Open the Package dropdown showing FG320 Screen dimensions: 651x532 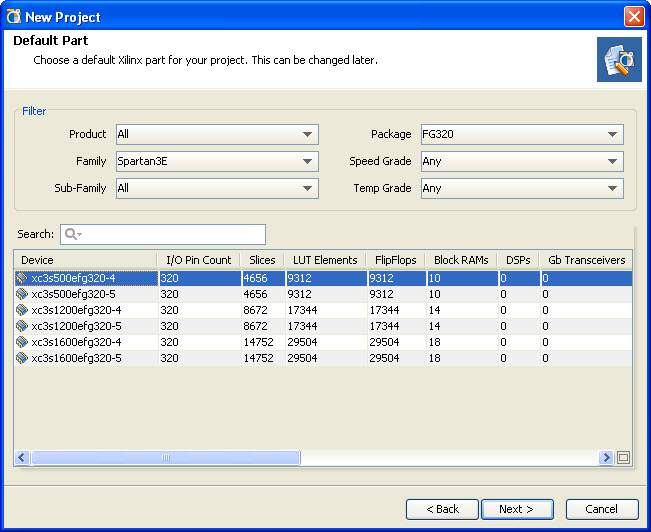[x=522, y=134]
